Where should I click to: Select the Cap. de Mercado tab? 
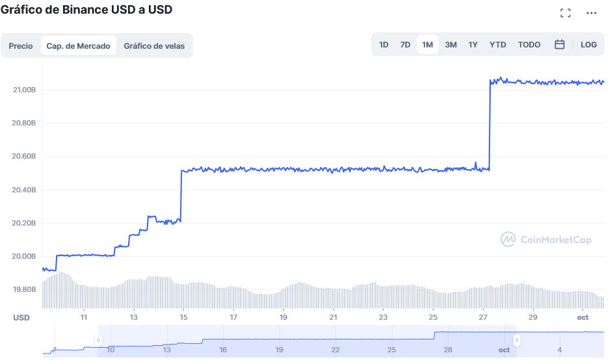(78, 46)
